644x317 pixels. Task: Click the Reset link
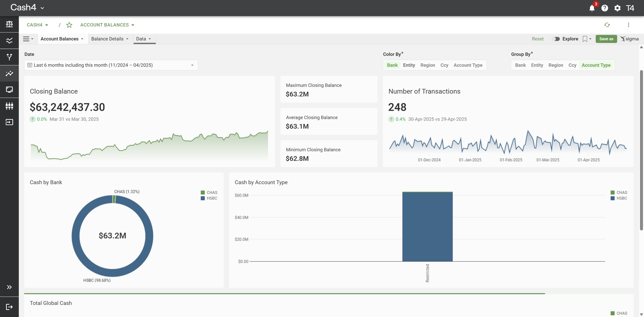pyautogui.click(x=538, y=39)
